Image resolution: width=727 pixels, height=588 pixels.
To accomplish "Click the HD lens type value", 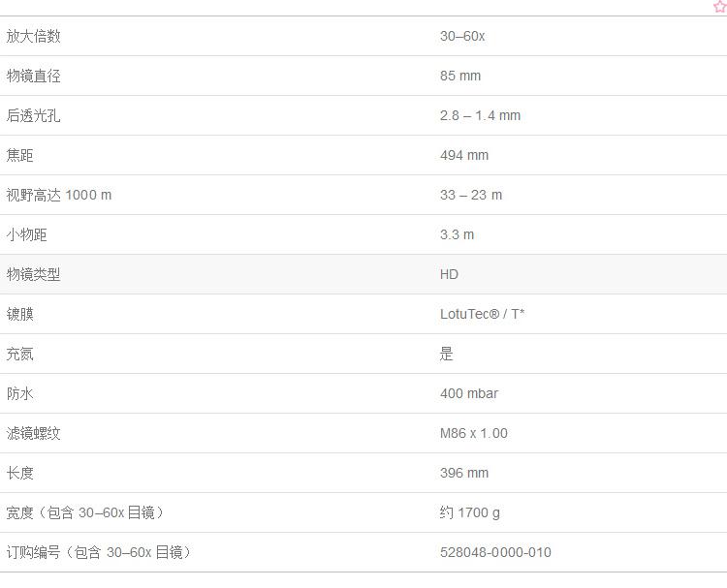I will tap(449, 274).
